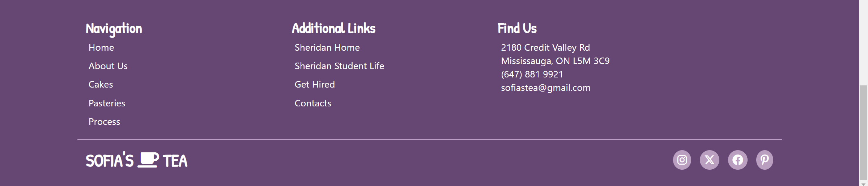868x186 pixels.
Task: Open the Contacts link
Action: (x=313, y=103)
